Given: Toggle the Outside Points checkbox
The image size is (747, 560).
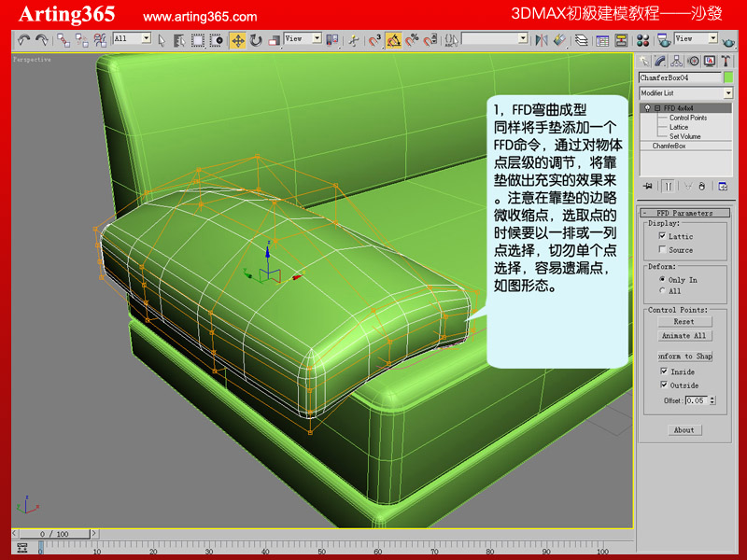Looking at the screenshot, I should point(664,385).
